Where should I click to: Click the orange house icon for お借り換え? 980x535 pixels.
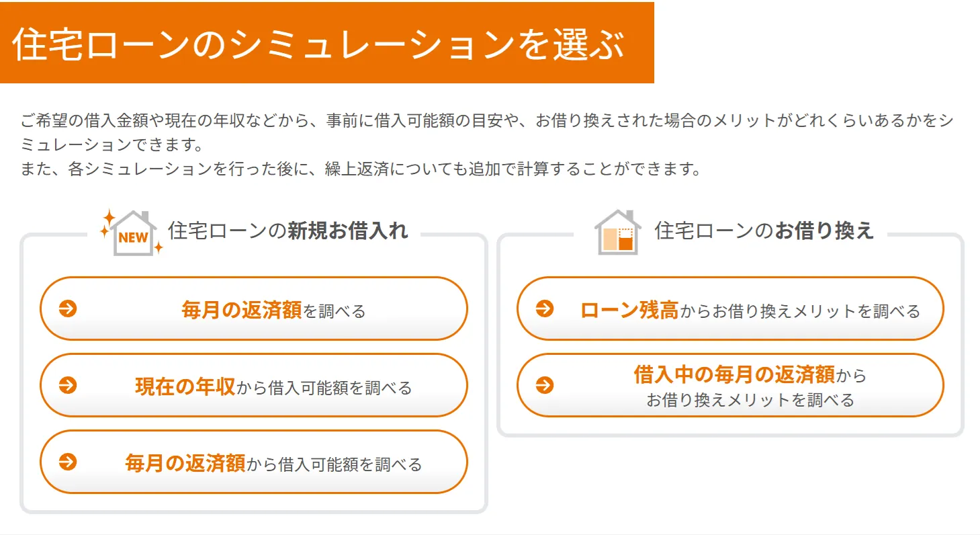[617, 233]
